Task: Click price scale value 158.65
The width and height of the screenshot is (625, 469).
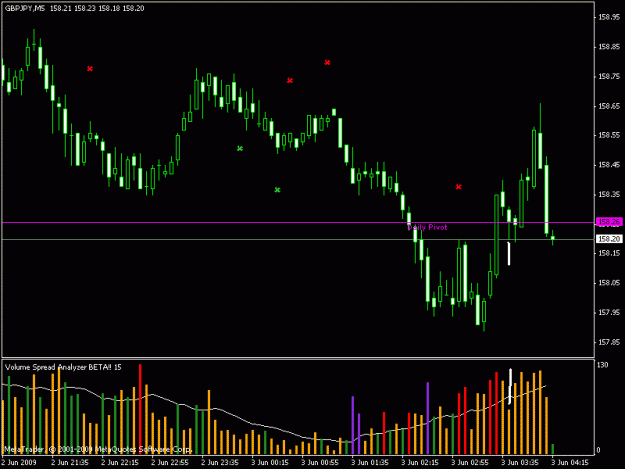Action: (609, 106)
